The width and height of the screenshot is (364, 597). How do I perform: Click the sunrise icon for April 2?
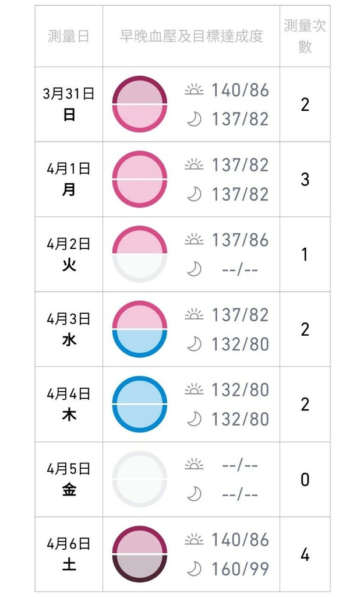pyautogui.click(x=194, y=240)
